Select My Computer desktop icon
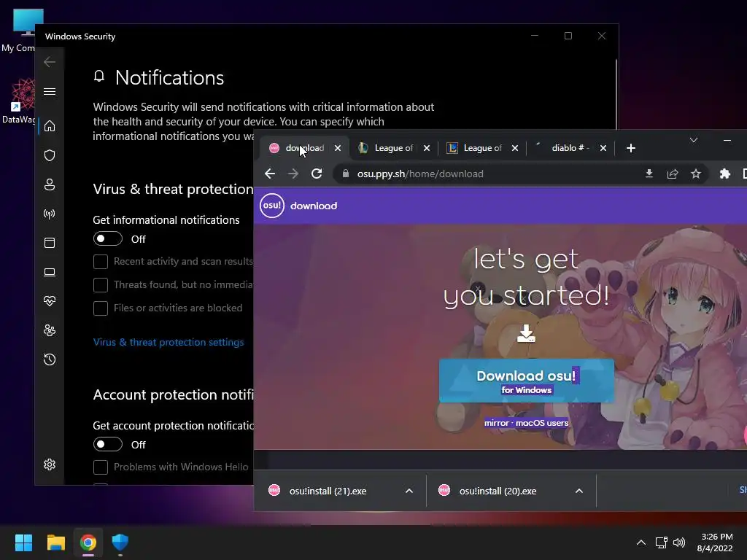Image resolution: width=747 pixels, height=560 pixels. pyautogui.click(x=18, y=31)
